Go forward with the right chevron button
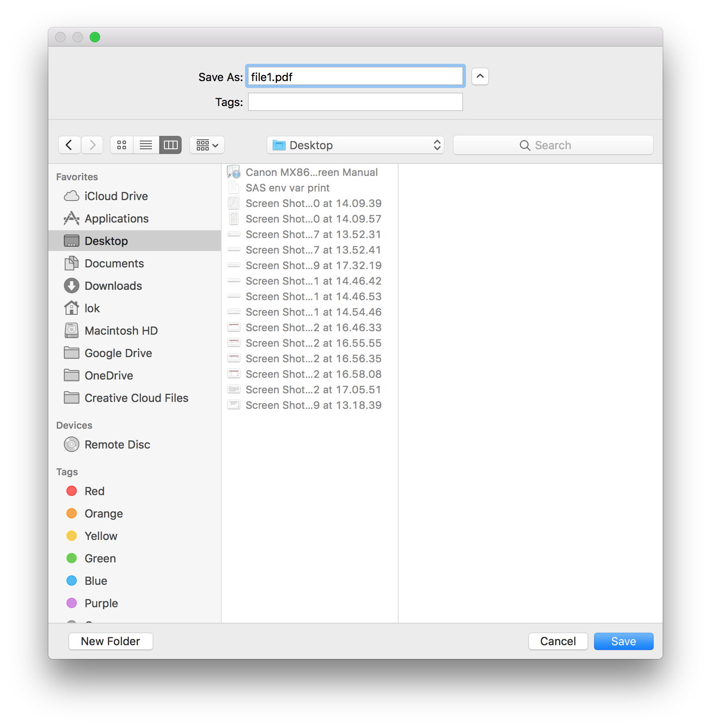711x728 pixels. pyautogui.click(x=92, y=145)
